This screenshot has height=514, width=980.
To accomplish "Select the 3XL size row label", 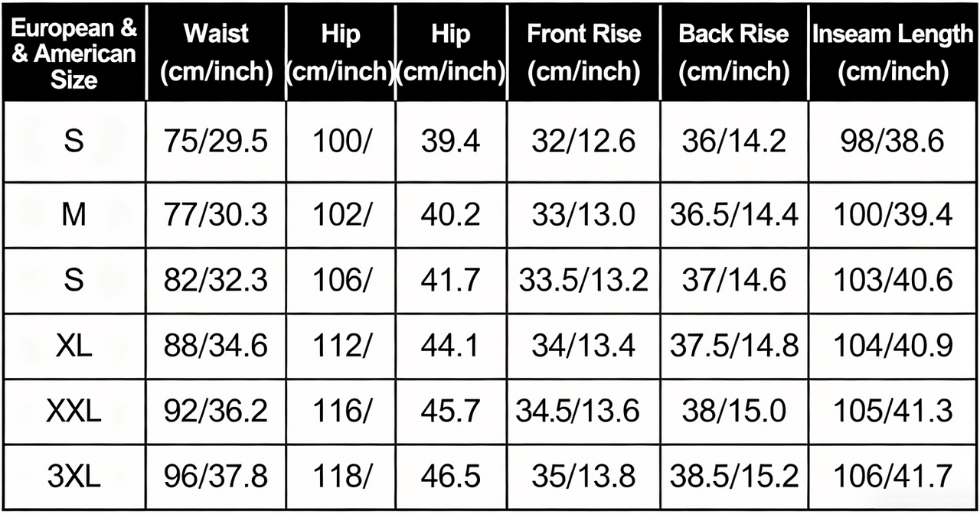I will point(74,476).
